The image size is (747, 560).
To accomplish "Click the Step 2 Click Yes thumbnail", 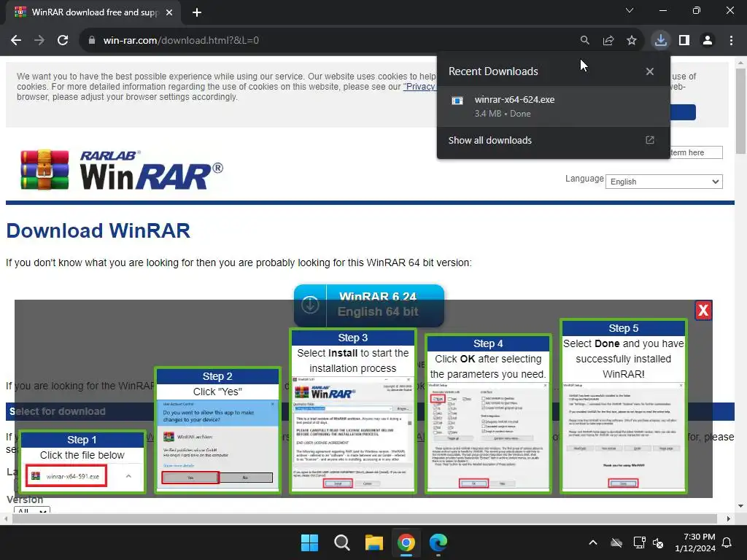I will click(x=217, y=430).
